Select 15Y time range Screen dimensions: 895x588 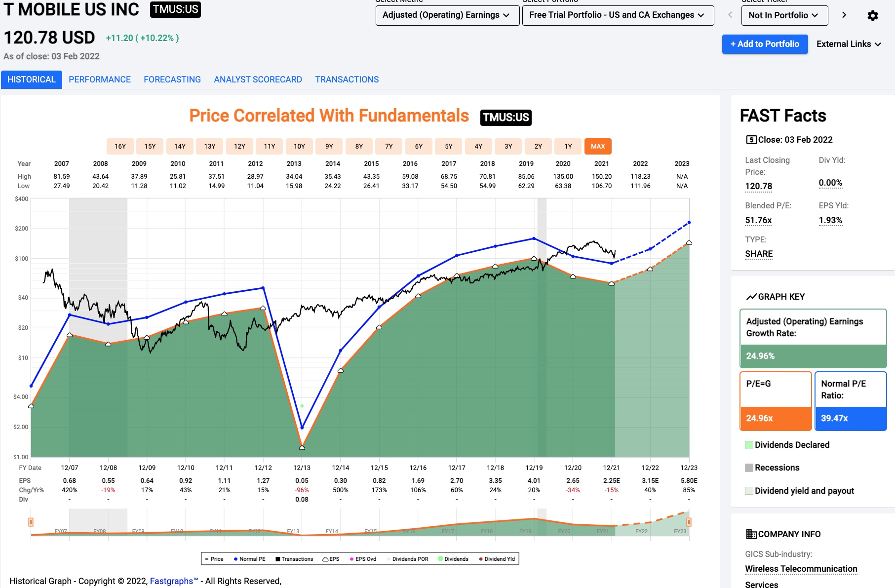point(150,146)
